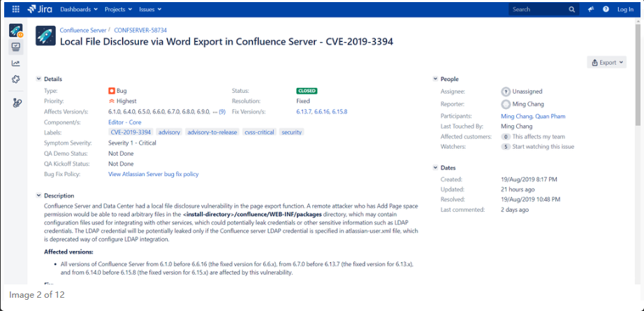
Task: Collapse the Dates section
Action: [x=435, y=168]
